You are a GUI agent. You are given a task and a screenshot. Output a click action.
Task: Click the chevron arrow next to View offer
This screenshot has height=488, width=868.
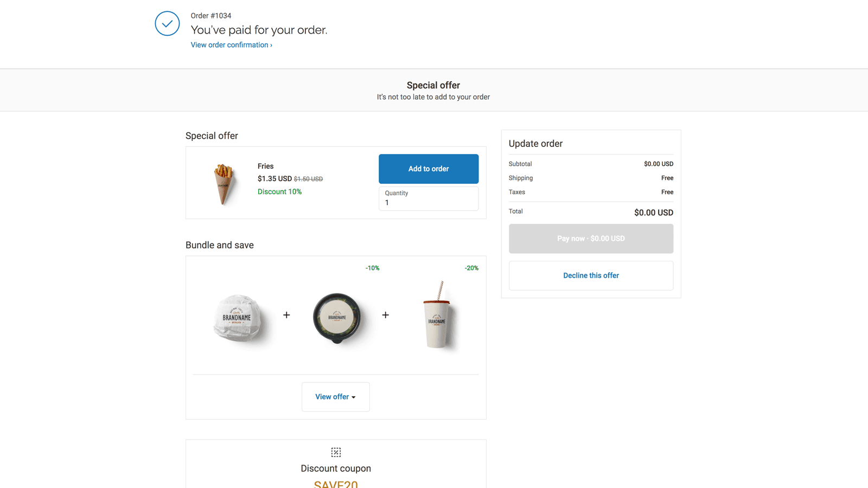(353, 397)
